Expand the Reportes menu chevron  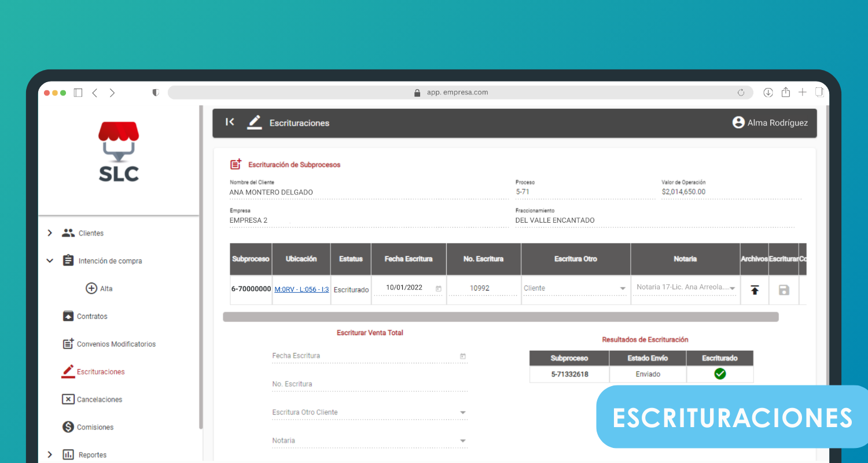(x=50, y=455)
